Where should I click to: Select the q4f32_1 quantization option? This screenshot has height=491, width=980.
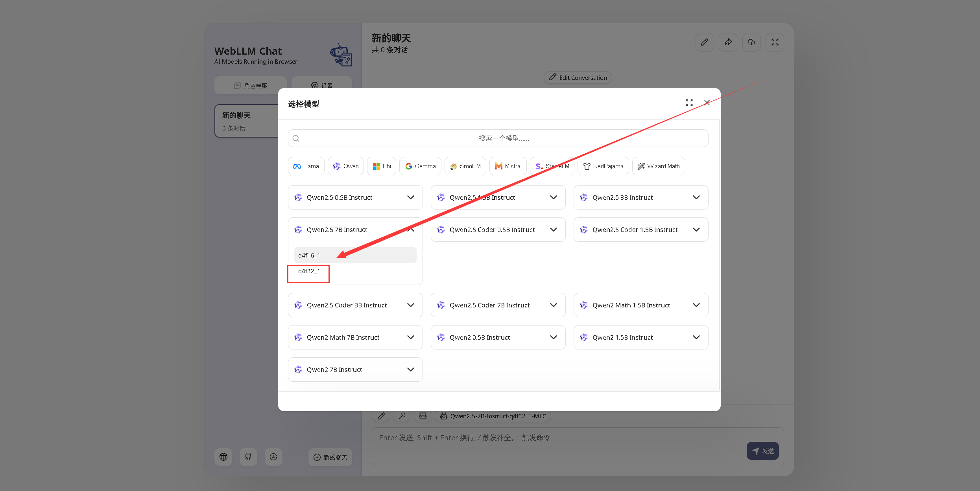click(x=355, y=271)
